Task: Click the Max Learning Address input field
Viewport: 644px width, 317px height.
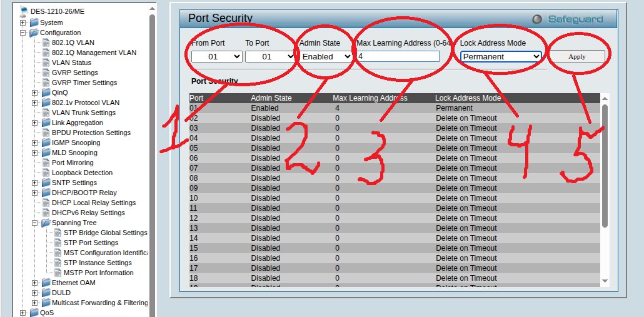Action: 398,56
